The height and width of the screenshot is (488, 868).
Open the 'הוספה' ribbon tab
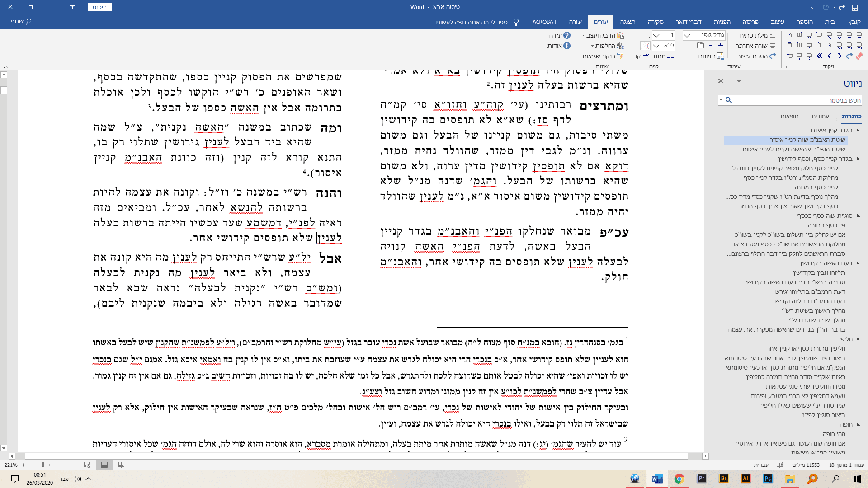click(x=804, y=22)
